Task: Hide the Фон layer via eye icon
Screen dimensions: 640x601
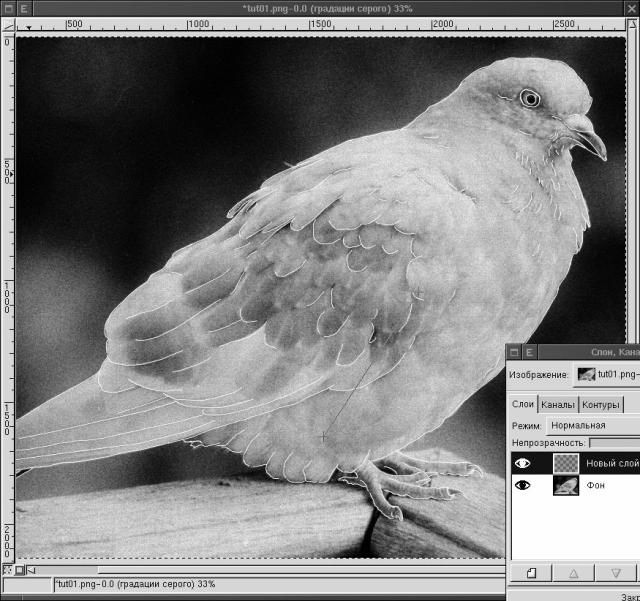Action: tap(522, 485)
